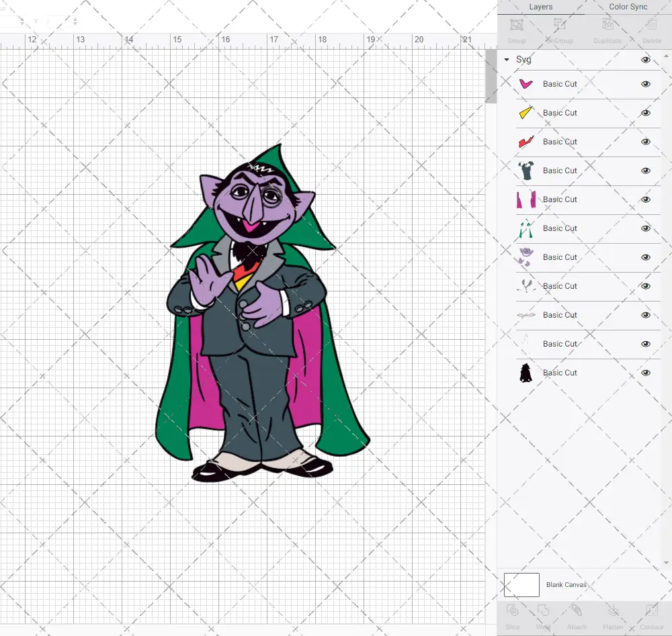Click the Y position stepper arrows

point(75,21)
